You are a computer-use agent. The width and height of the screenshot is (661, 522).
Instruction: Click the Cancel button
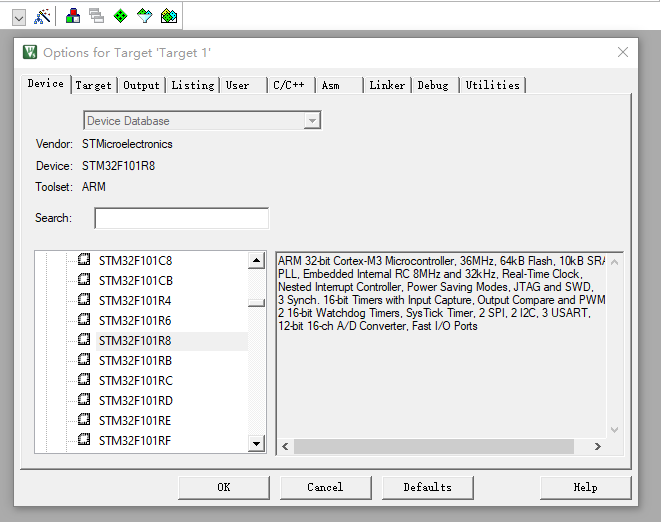point(325,487)
